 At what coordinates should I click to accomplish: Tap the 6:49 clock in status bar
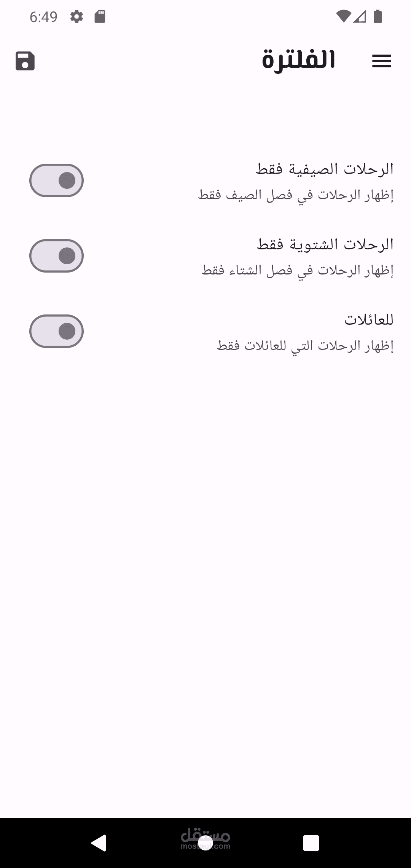click(43, 17)
